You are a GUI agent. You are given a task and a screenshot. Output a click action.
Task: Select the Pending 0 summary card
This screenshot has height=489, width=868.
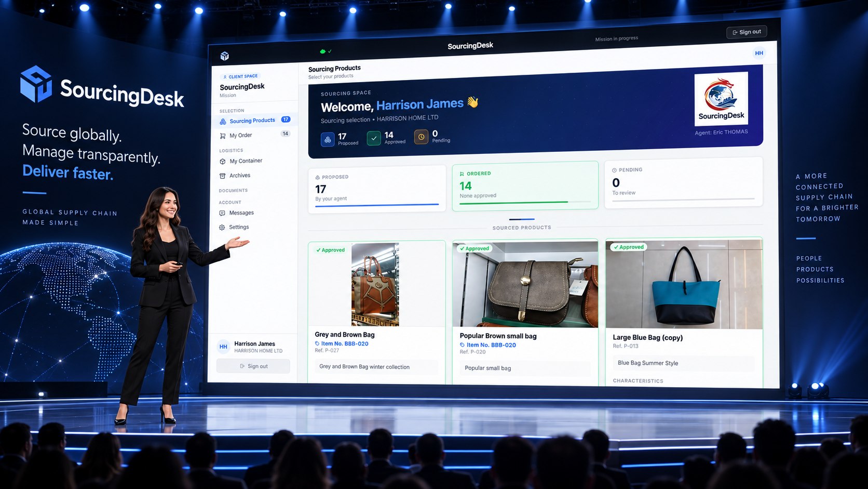684,183
